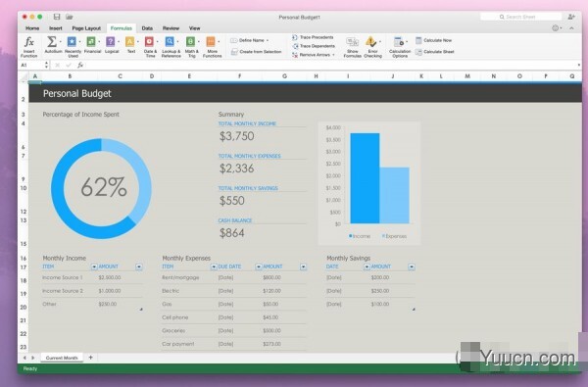Click Show Formulas icon
The image size is (588, 387).
(352, 42)
